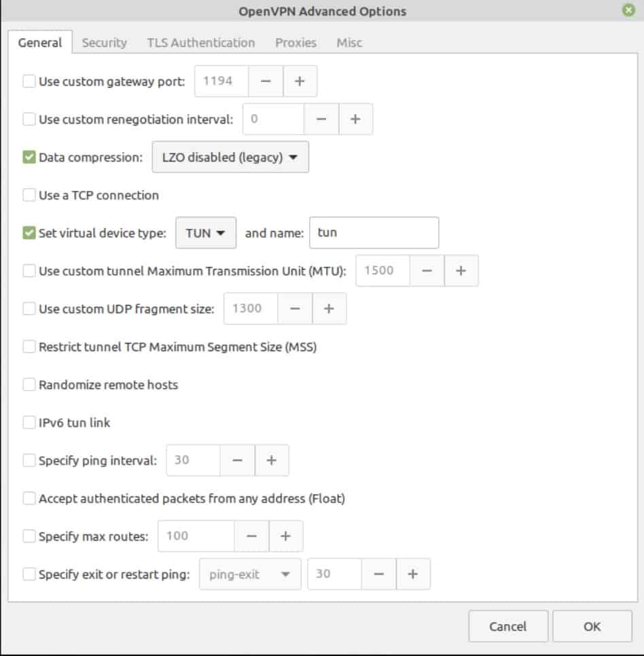This screenshot has width=644, height=656.
Task: Open the TUN device type dropdown
Action: tap(205, 233)
